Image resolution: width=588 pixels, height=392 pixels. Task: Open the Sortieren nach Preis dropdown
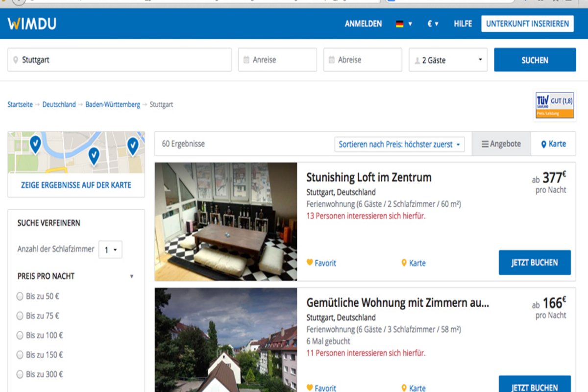click(x=399, y=144)
